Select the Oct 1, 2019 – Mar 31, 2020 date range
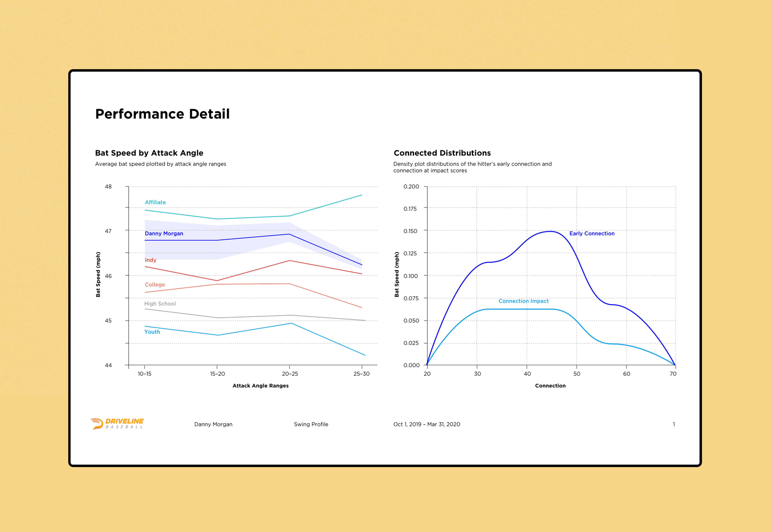 [x=427, y=424]
